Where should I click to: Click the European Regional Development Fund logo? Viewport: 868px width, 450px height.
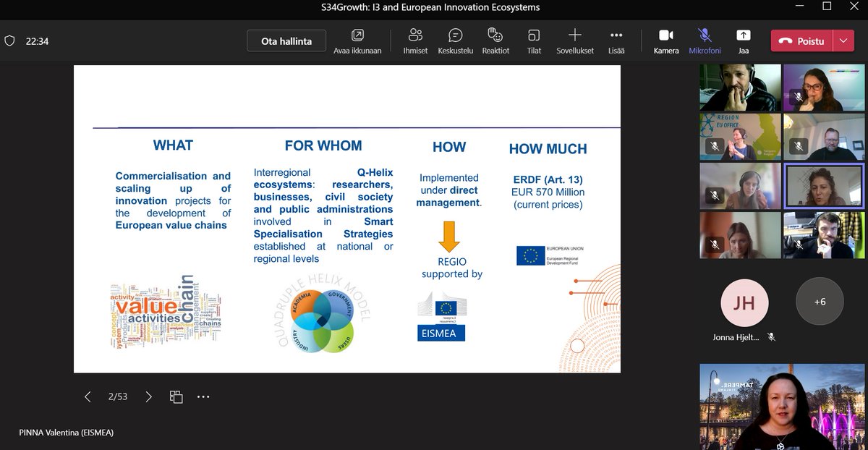550,255
